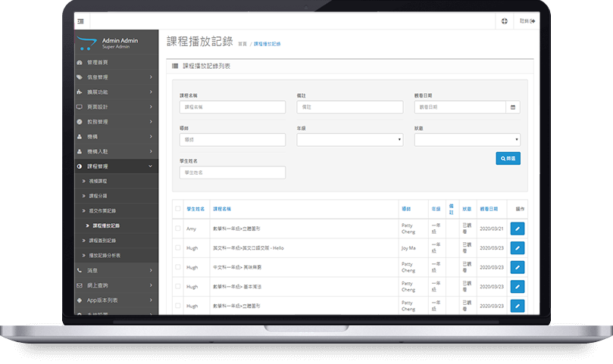Open the 年級 dropdown filter
Image resolution: width=613 pixels, height=364 pixels.
(349, 140)
